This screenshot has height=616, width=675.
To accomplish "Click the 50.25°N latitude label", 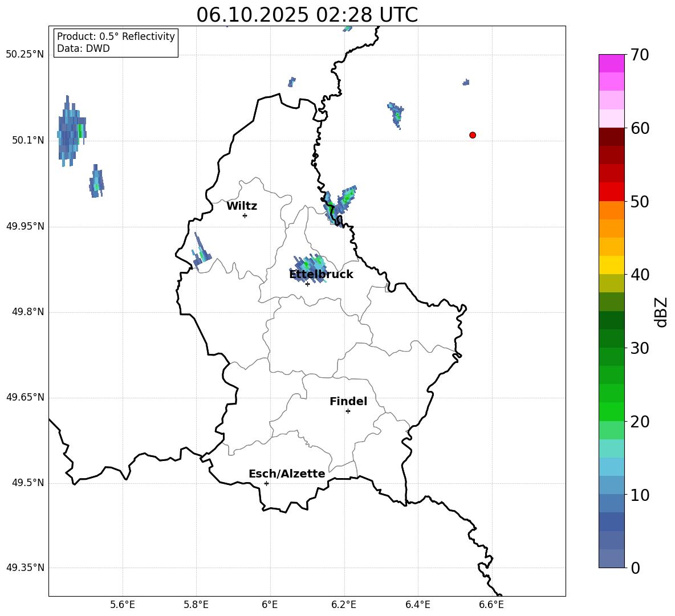I will click(x=25, y=55).
